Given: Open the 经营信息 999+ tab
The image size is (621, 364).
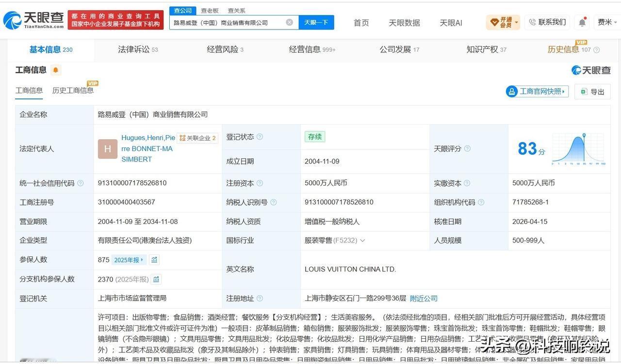Looking at the screenshot, I should click(312, 49).
